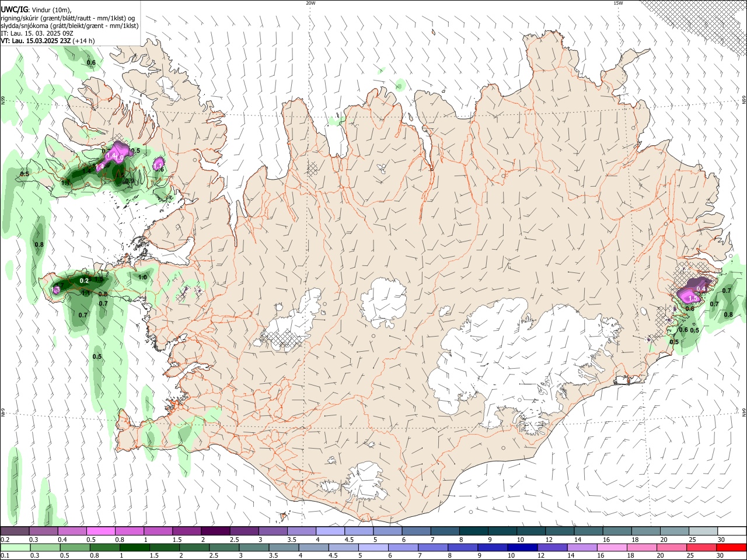This screenshot has width=747, height=560.
Task: Click the '25' label in the upper legend row
Action: (692, 540)
